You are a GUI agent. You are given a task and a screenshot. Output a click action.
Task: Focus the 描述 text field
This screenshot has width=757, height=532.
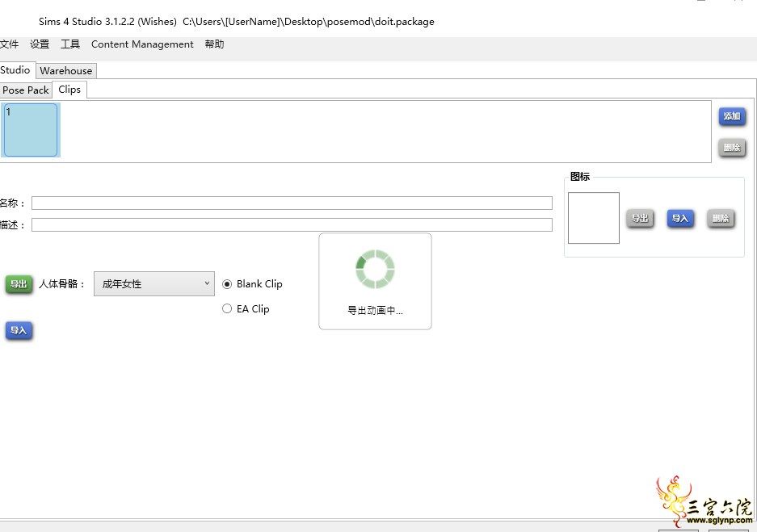coord(292,224)
